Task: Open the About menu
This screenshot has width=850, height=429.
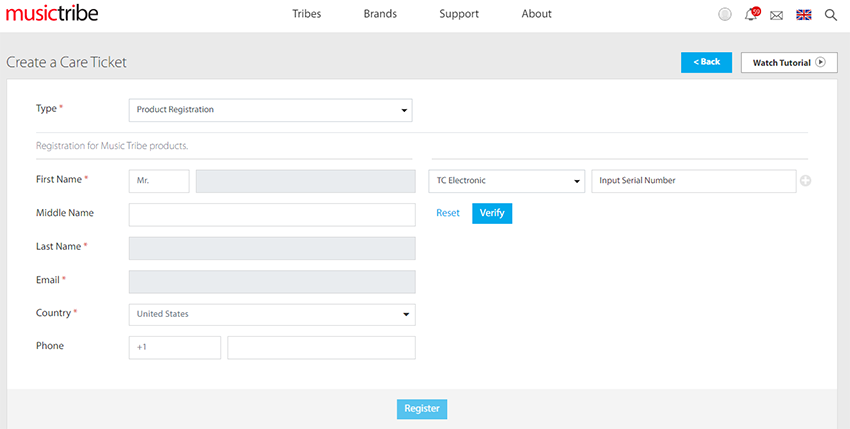Action: point(537,14)
